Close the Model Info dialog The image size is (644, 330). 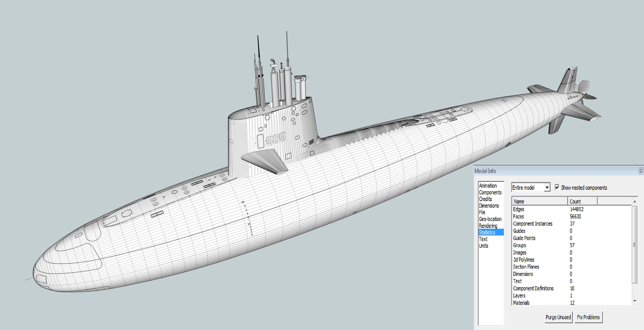tap(641, 171)
